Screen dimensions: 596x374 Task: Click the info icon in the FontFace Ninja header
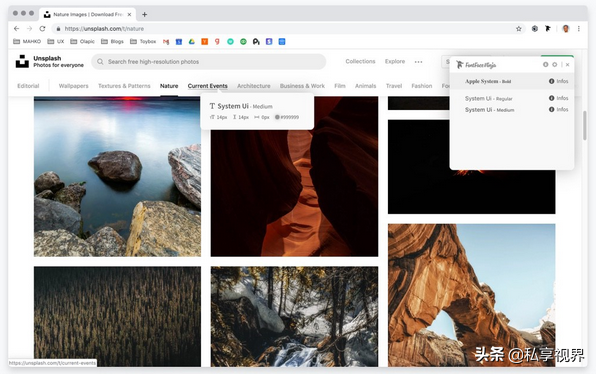(545, 65)
